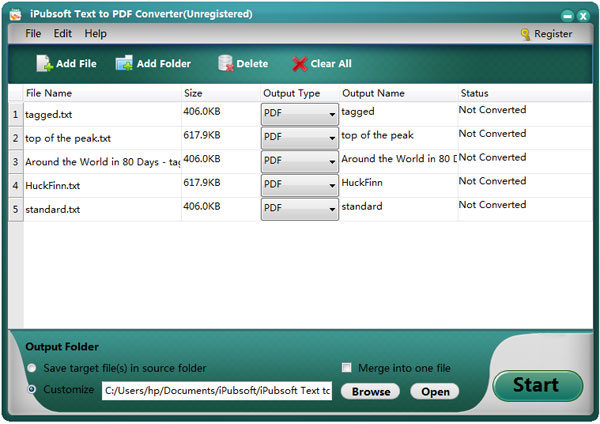This screenshot has height=424, width=600.
Task: Click the output folder path field
Action: [x=216, y=391]
